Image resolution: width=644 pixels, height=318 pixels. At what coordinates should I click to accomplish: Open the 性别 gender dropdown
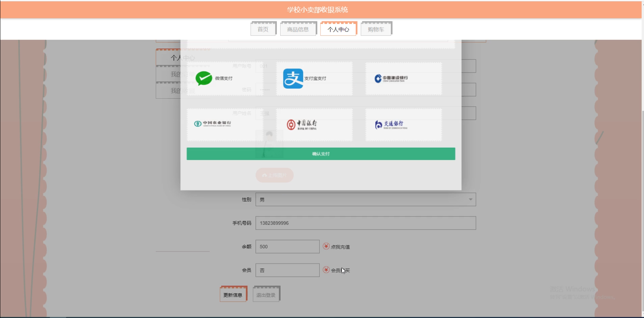(x=366, y=200)
